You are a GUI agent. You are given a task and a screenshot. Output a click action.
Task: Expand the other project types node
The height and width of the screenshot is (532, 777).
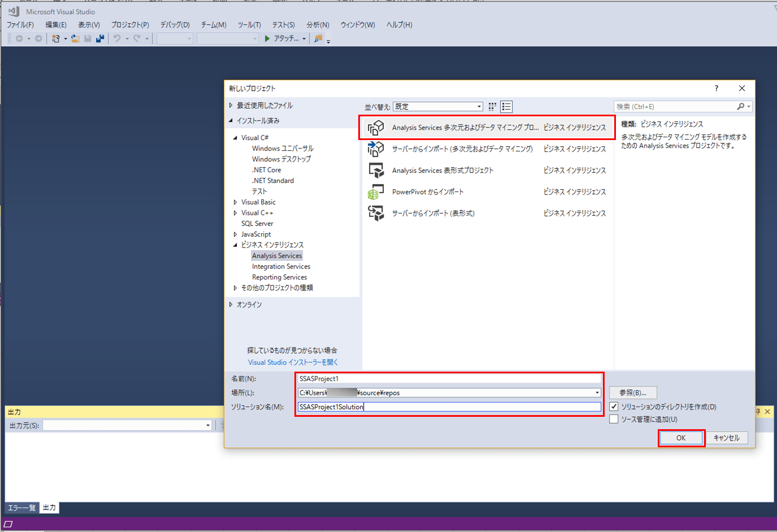235,288
